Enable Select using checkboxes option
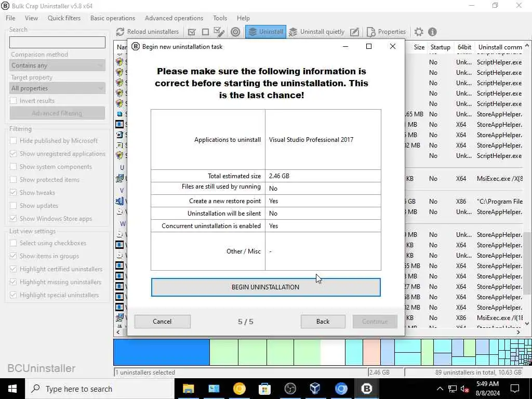 13,243
